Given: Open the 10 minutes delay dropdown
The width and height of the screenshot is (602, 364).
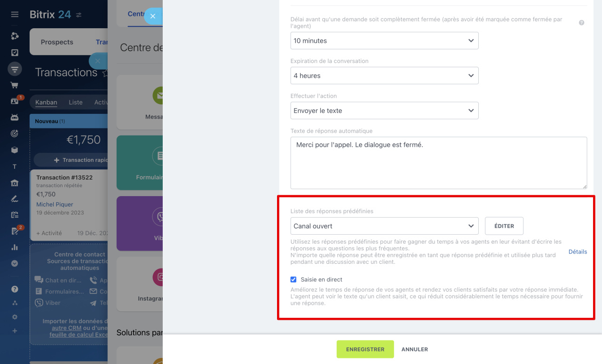Looking at the screenshot, I should pos(384,41).
